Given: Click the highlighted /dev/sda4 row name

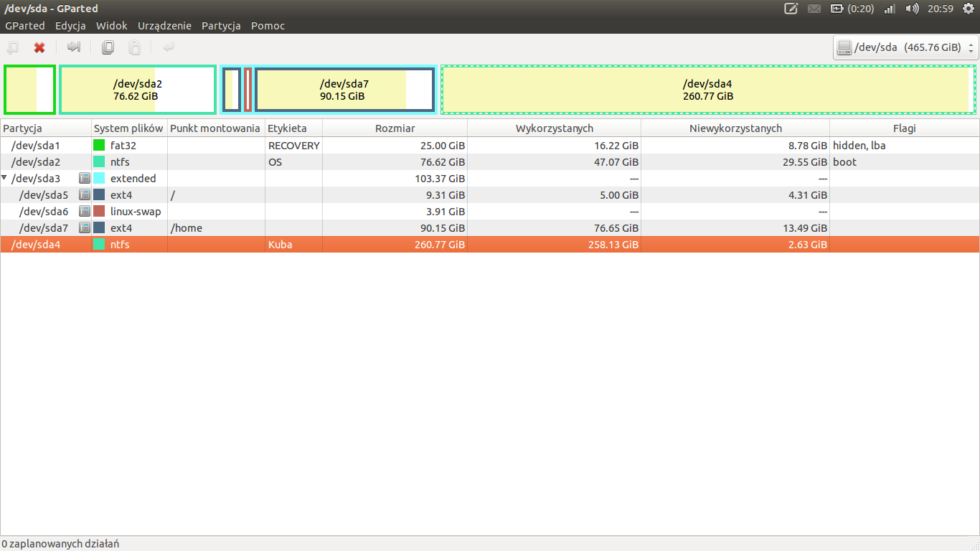Looking at the screenshot, I should pos(36,245).
